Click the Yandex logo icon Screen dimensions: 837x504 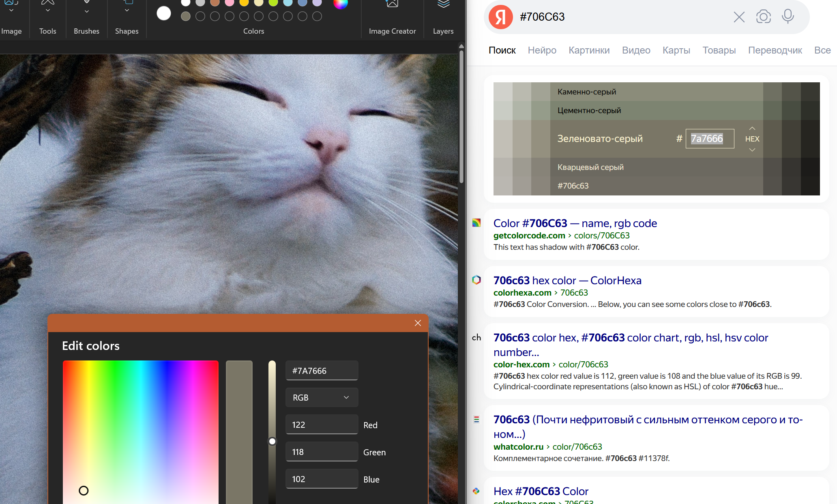(501, 17)
